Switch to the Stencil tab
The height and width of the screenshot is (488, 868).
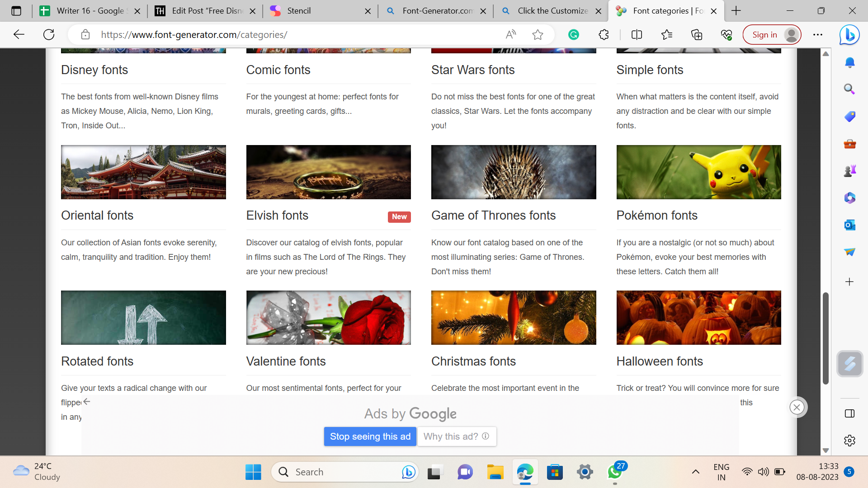(x=321, y=11)
